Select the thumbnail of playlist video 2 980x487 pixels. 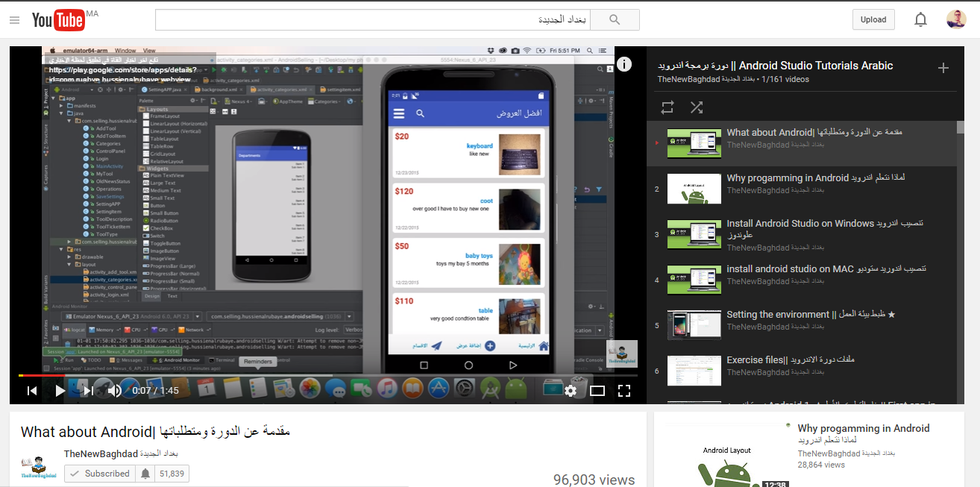(x=694, y=189)
